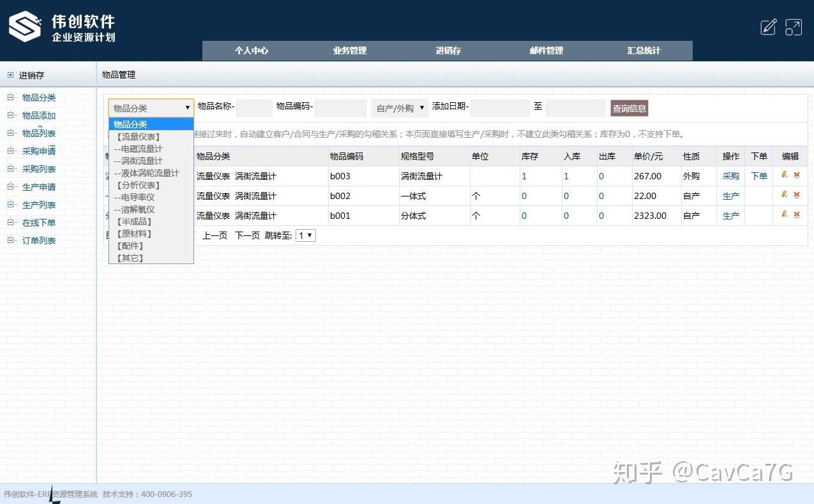This screenshot has height=504, width=814.
Task: Open the 自产/外购 dropdown
Action: click(399, 108)
